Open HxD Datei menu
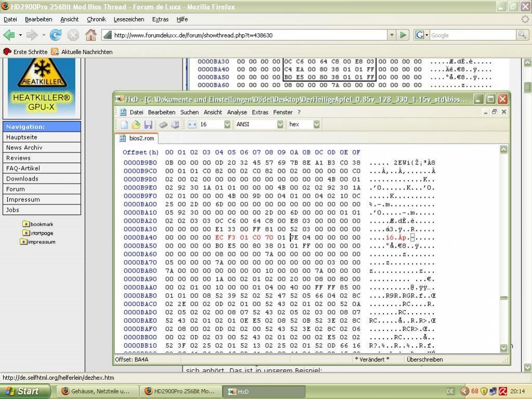 click(x=136, y=112)
